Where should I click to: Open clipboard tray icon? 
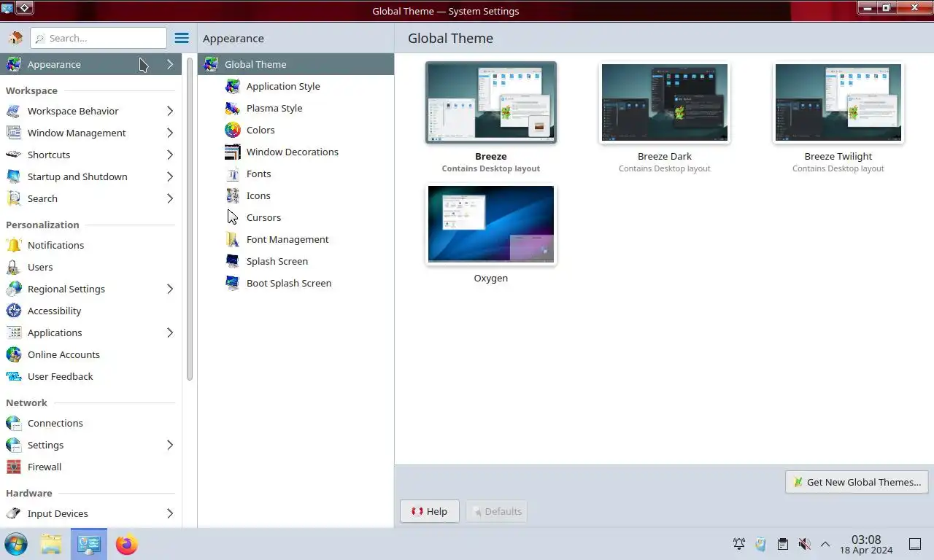point(782,544)
